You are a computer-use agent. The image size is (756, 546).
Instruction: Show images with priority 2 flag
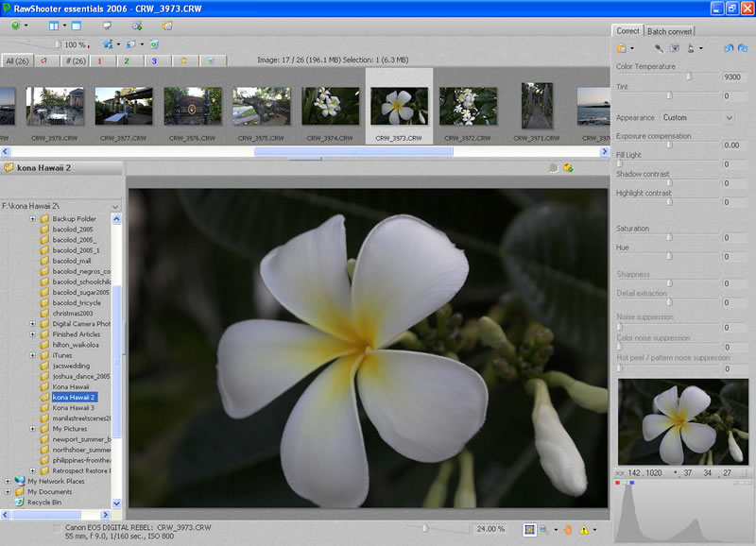click(x=127, y=60)
